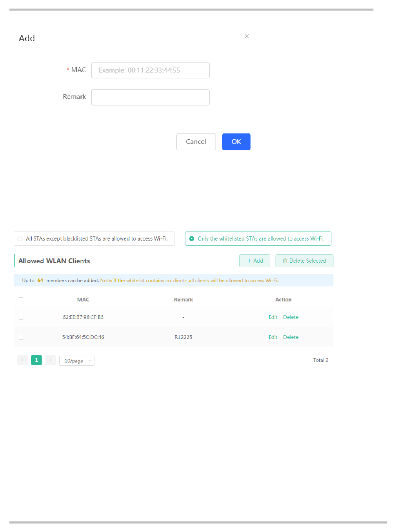
Task: Click the MAC address input field
Action: coord(150,70)
